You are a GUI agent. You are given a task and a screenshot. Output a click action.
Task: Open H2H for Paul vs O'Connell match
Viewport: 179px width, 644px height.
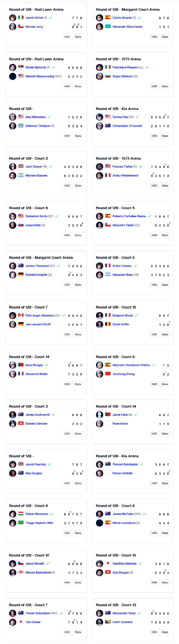coord(154,136)
